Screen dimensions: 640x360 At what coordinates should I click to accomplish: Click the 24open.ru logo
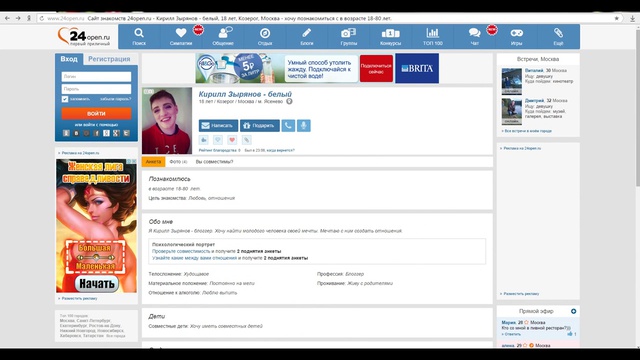(84, 36)
